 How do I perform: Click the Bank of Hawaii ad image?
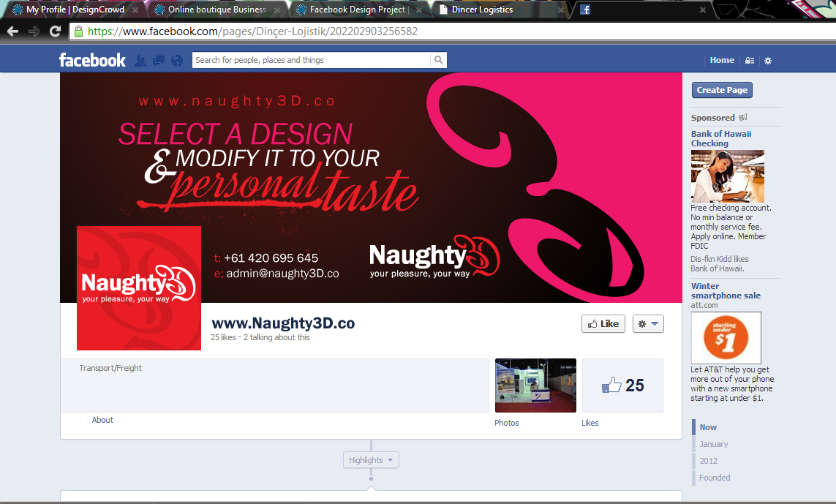[727, 176]
